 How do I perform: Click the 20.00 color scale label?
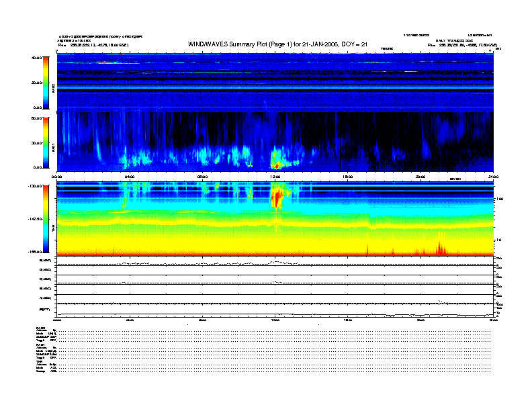(x=36, y=83)
